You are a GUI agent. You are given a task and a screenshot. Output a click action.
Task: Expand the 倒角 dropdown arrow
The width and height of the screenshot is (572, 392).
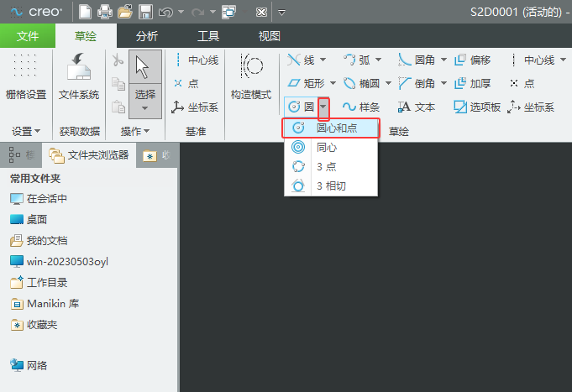(443, 83)
